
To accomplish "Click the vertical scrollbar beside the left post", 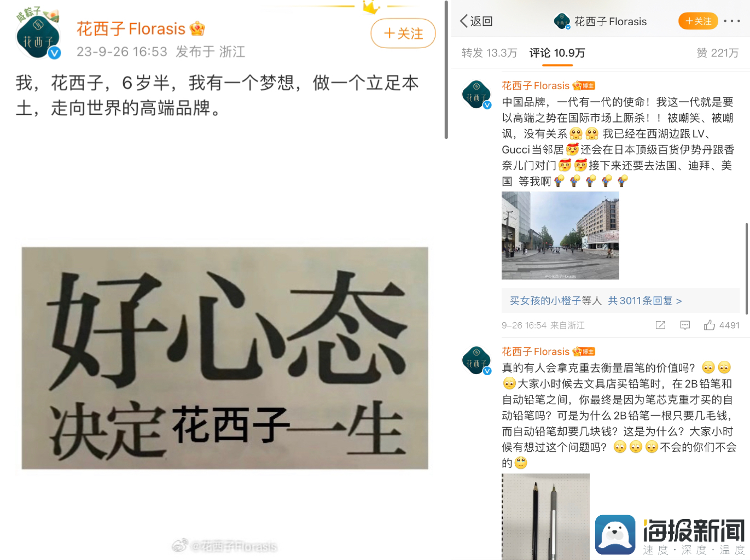I will (446, 70).
